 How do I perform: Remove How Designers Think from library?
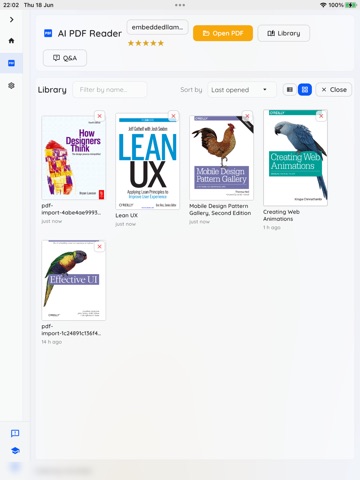point(99,116)
